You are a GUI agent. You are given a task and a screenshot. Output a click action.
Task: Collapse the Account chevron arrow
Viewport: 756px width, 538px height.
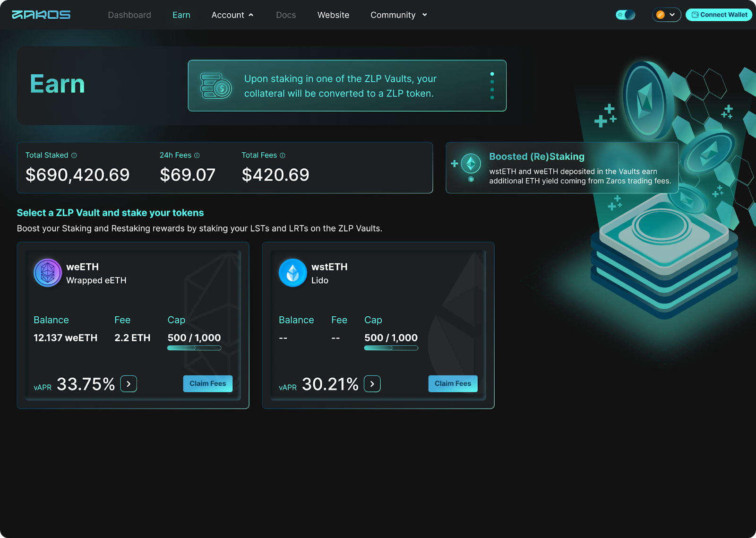click(251, 15)
